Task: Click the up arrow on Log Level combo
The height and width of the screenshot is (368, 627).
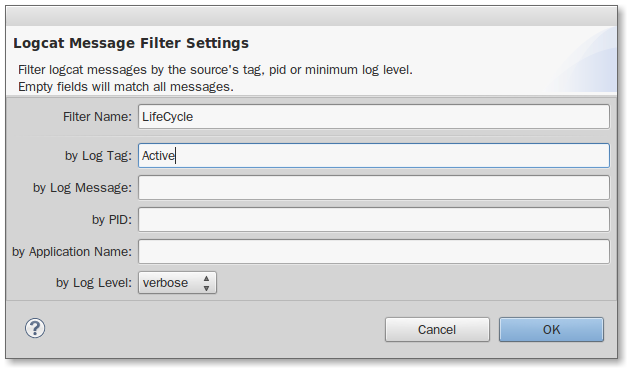Action: (x=206, y=278)
